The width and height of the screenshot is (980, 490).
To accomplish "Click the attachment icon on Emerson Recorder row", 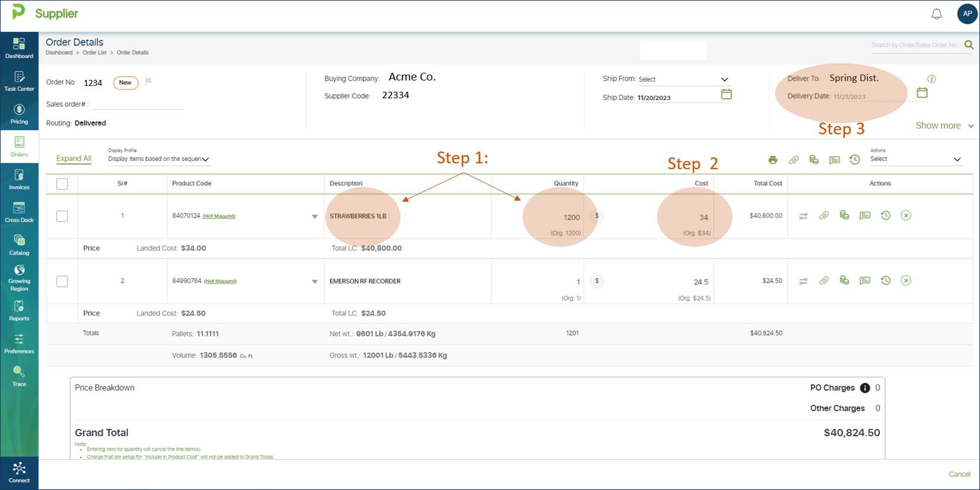I will [x=824, y=281].
